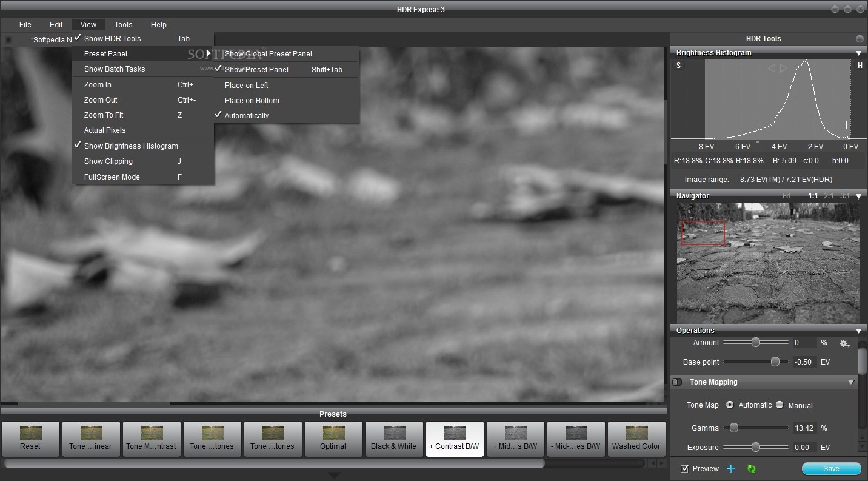868x481 pixels.
Task: Collapse the Brightness Histogram section
Action: click(x=858, y=53)
